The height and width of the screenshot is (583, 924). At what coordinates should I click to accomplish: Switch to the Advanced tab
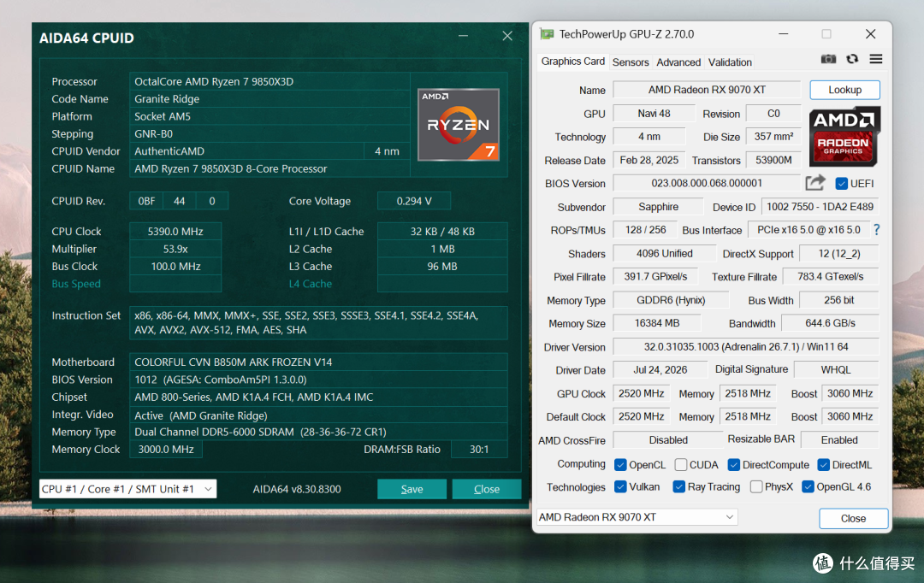click(x=678, y=62)
